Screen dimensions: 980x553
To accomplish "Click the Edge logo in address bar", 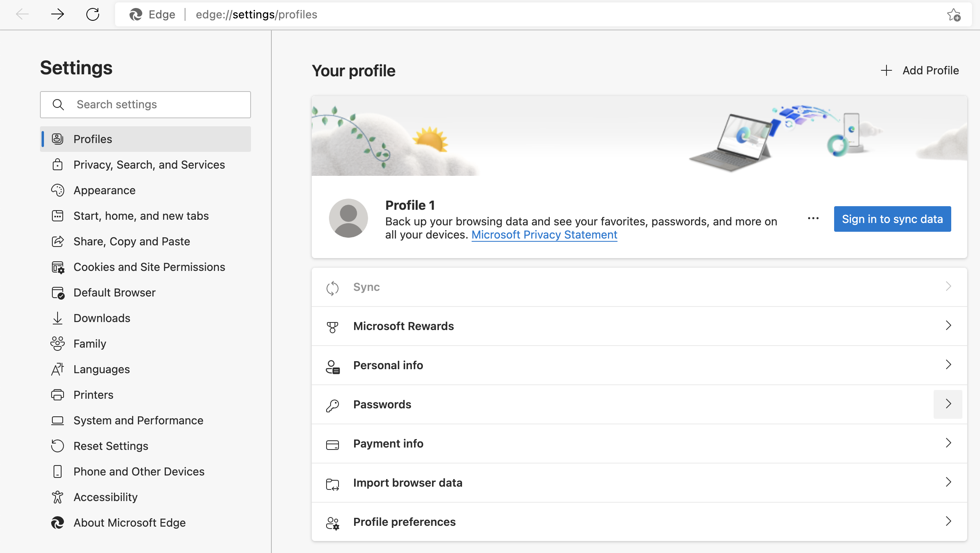I will click(136, 15).
